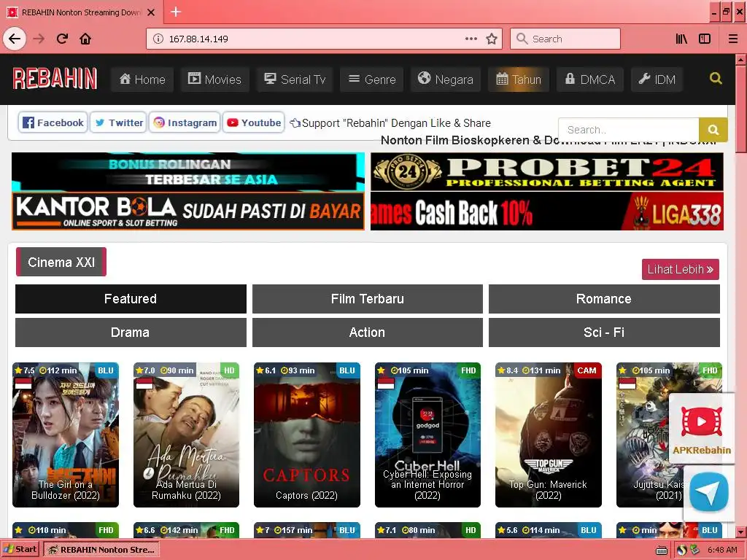
Task: Click the 6:48 AM taskbar clock
Action: [x=722, y=550]
